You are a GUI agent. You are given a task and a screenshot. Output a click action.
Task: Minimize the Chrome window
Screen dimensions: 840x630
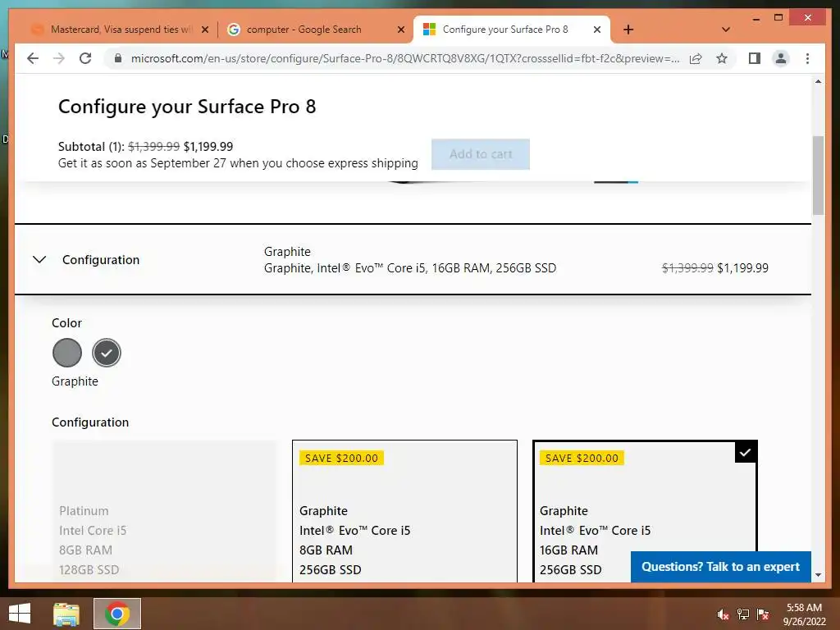(x=756, y=18)
